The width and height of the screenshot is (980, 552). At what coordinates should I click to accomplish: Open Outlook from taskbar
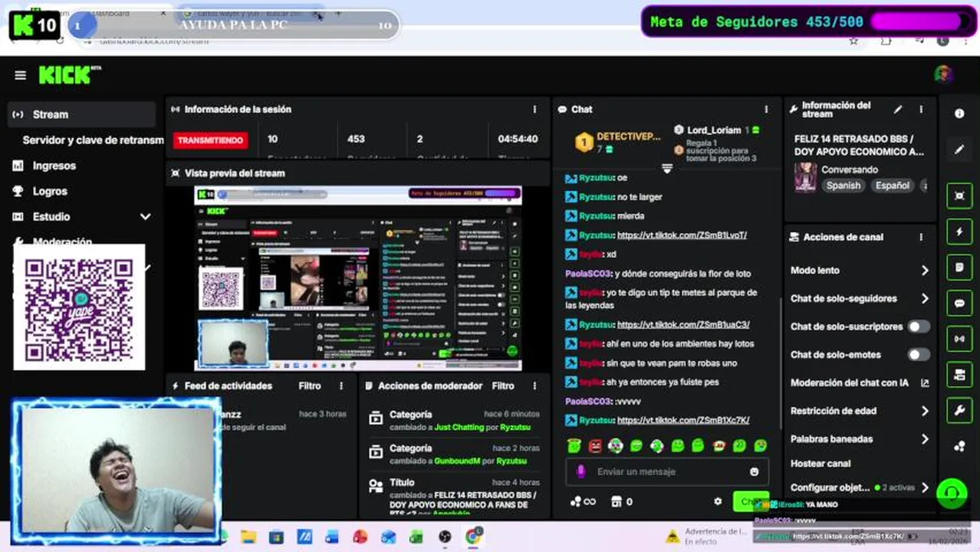point(388,537)
